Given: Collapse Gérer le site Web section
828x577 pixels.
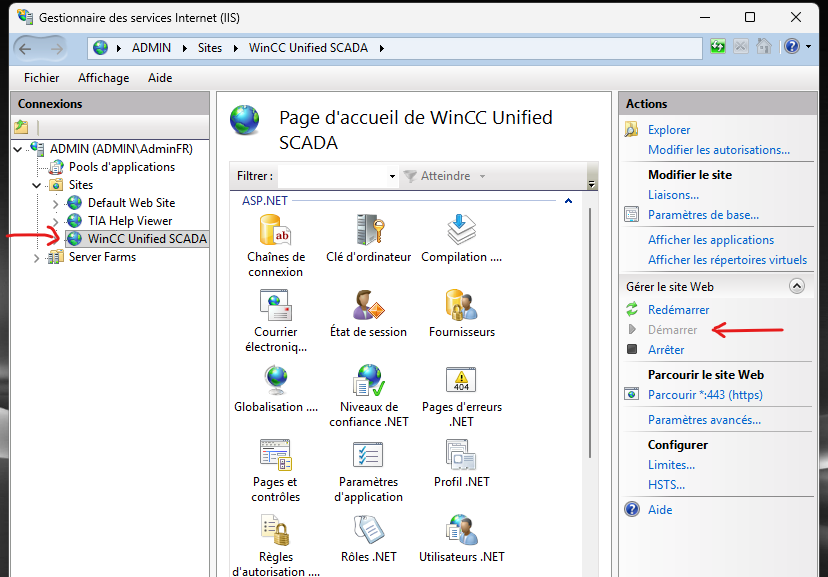Looking at the screenshot, I should (796, 286).
